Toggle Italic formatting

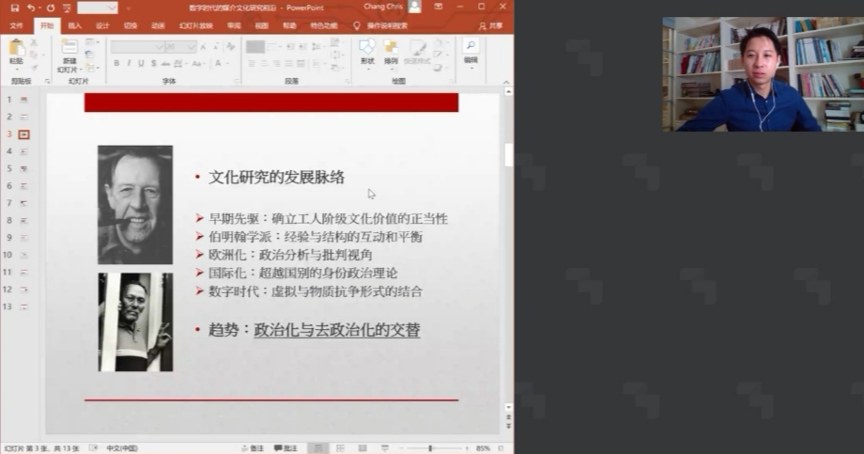[128, 63]
